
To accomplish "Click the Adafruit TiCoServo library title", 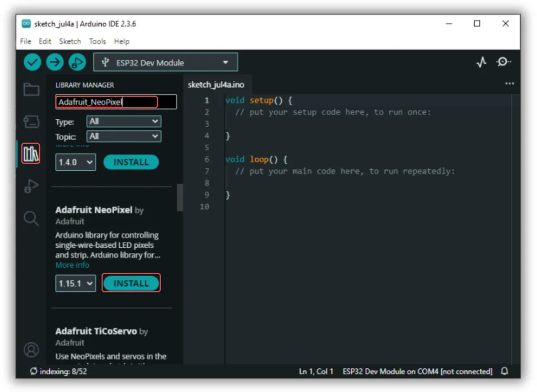I will (x=96, y=331).
